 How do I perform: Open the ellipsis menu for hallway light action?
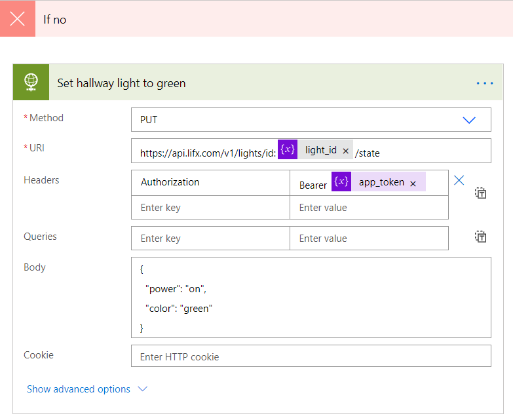(x=484, y=83)
